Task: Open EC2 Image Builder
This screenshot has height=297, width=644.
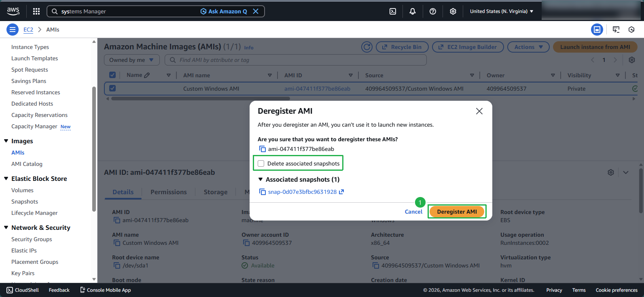Action: point(468,47)
